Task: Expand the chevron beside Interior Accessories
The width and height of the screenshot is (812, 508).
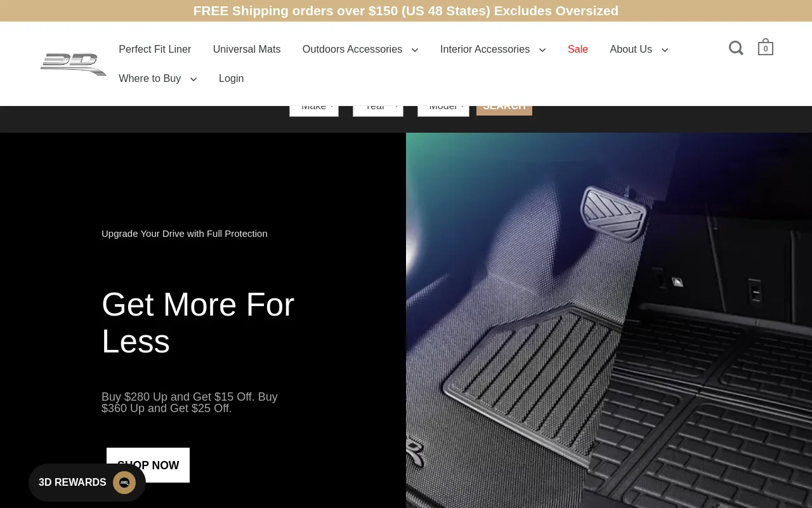Action: pyautogui.click(x=542, y=50)
